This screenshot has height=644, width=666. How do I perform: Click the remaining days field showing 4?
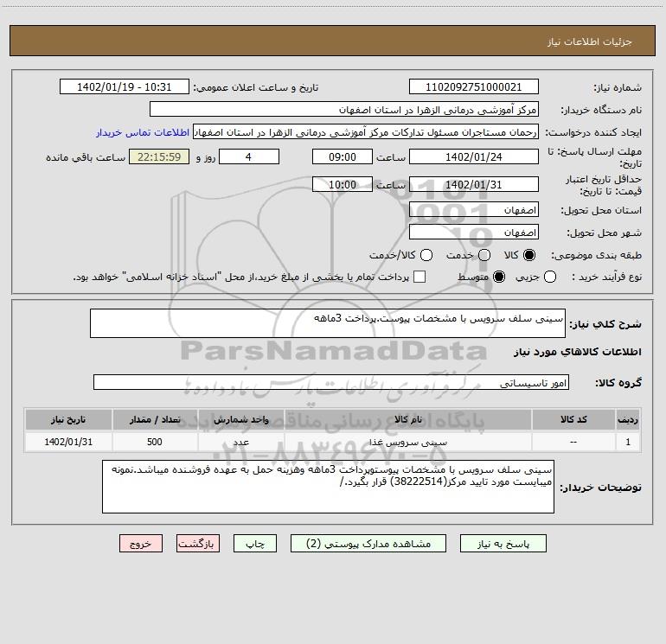point(249,156)
